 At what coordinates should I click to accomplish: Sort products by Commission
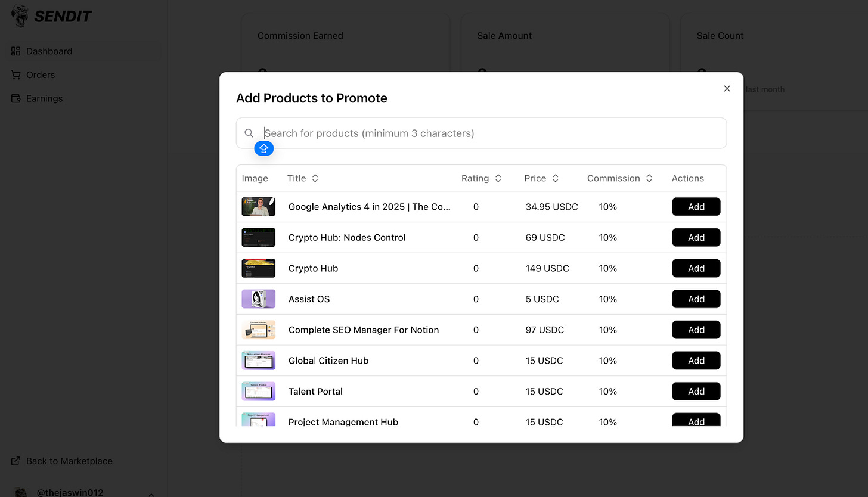pyautogui.click(x=649, y=178)
